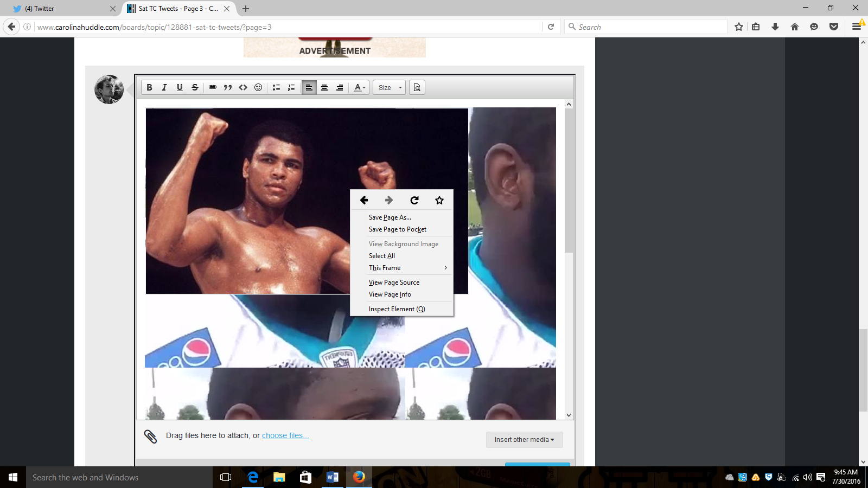Toggle italic formatting
The image size is (868, 488).
pos(164,87)
